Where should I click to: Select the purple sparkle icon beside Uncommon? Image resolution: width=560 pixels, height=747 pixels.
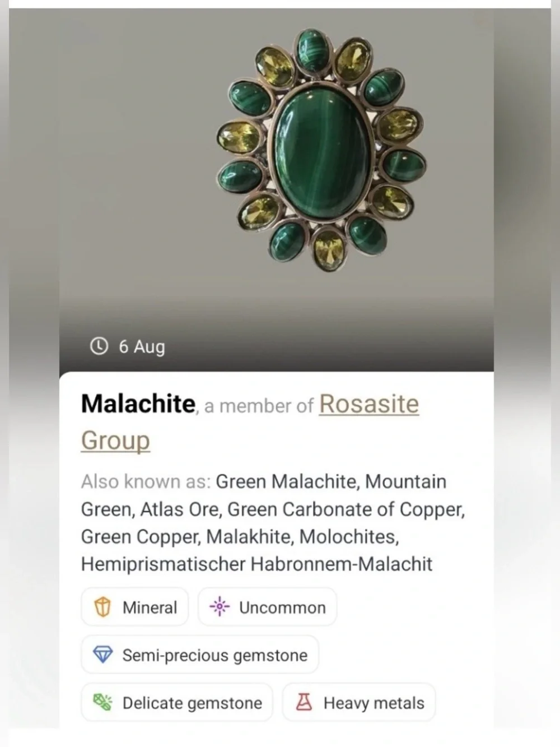pyautogui.click(x=220, y=607)
